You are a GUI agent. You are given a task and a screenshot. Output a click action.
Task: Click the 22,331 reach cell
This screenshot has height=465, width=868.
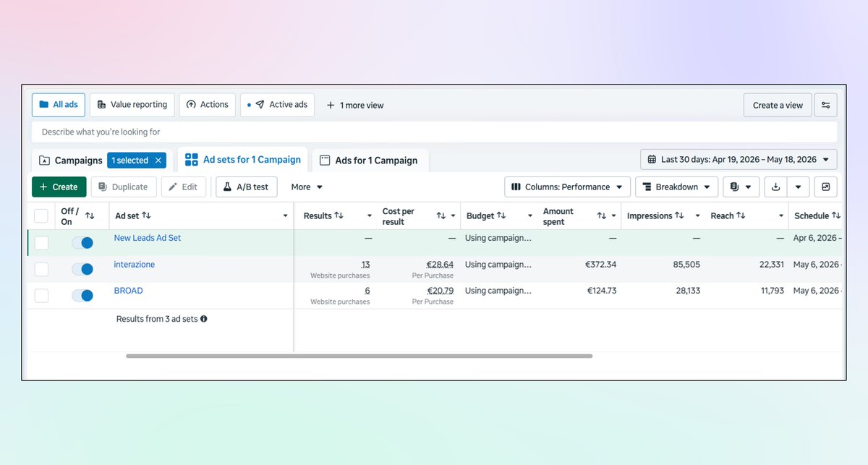click(x=772, y=265)
